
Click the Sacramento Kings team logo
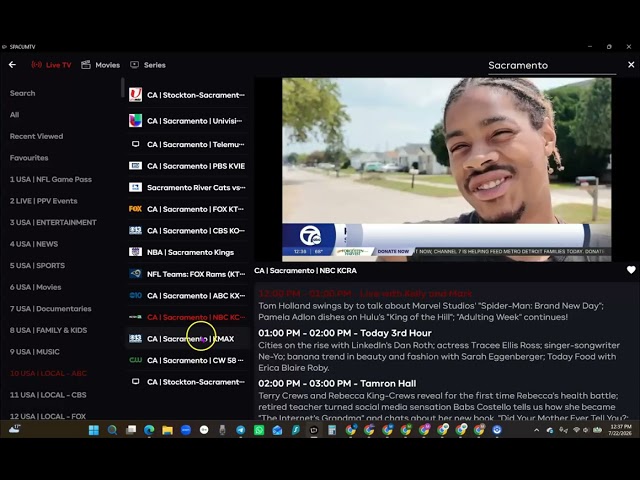pos(136,252)
